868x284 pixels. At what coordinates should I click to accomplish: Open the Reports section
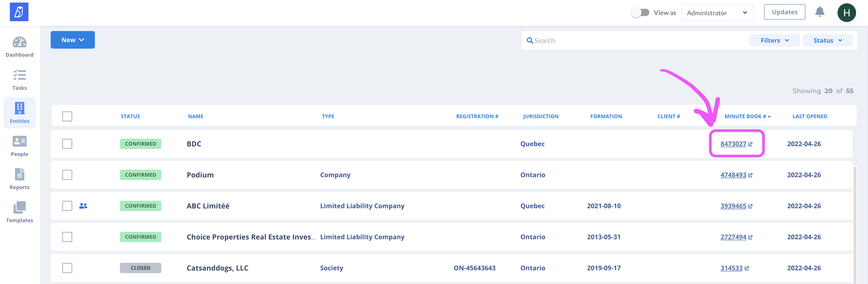coord(20,179)
